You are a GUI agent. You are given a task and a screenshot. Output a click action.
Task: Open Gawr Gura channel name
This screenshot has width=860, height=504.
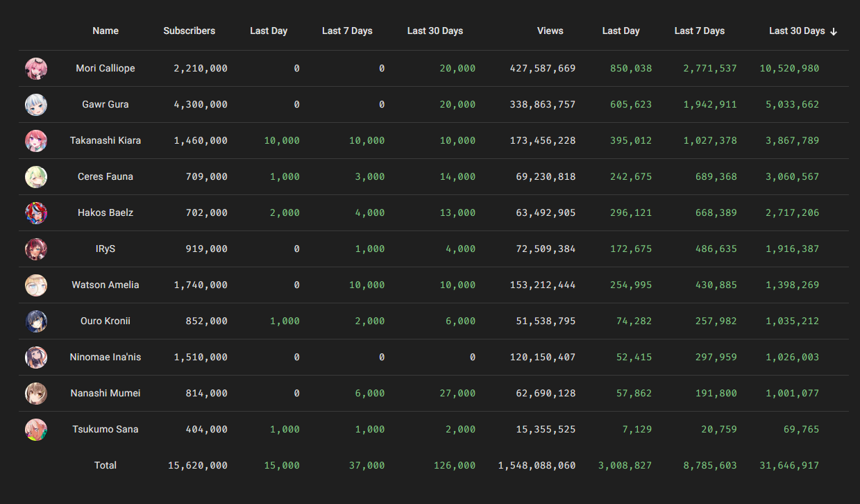tap(106, 104)
